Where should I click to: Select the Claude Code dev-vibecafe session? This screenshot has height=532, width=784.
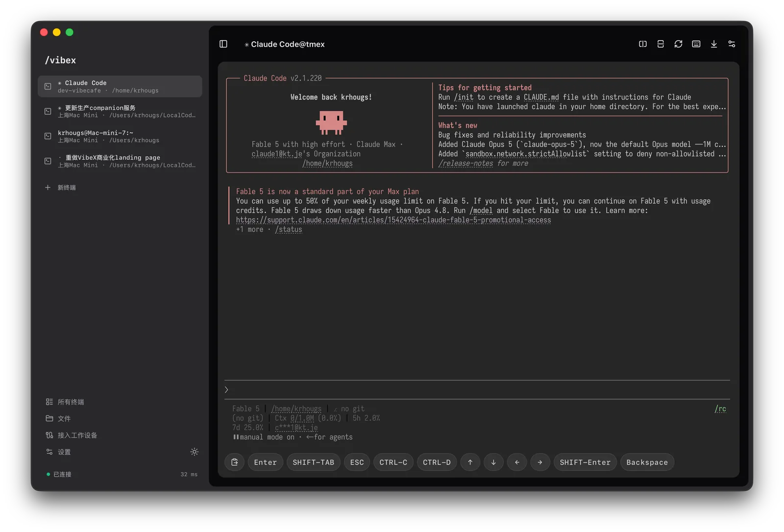point(120,86)
